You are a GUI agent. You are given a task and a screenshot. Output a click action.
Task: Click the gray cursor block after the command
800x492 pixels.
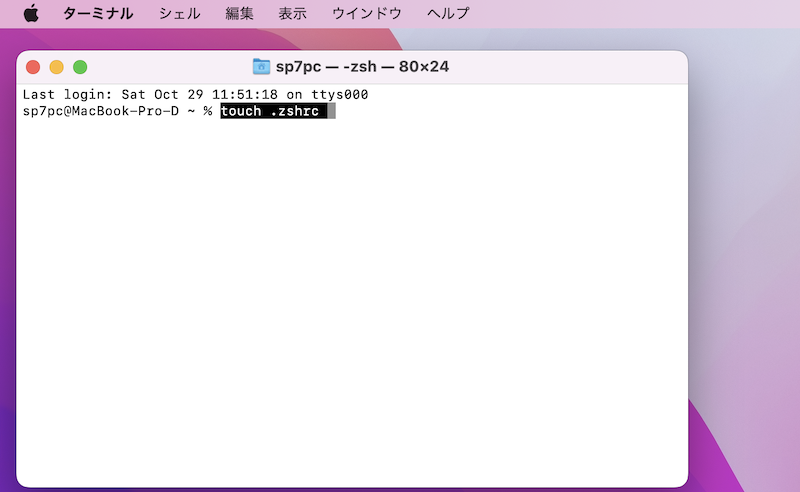(331, 111)
